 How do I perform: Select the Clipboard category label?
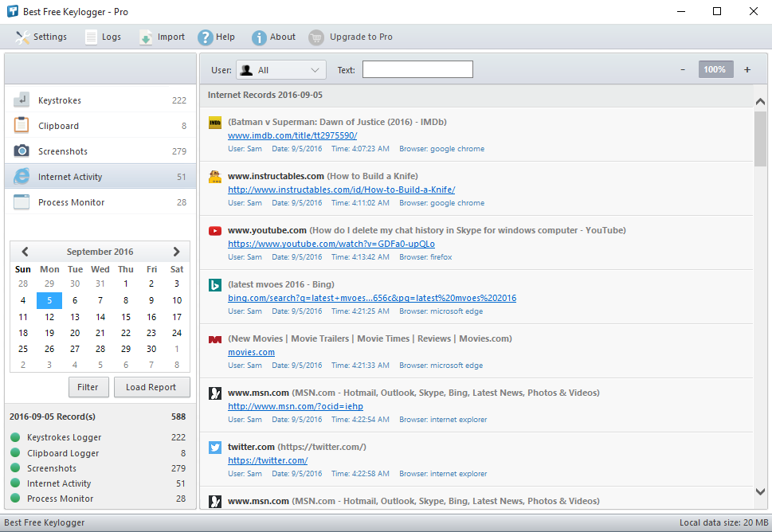click(59, 126)
